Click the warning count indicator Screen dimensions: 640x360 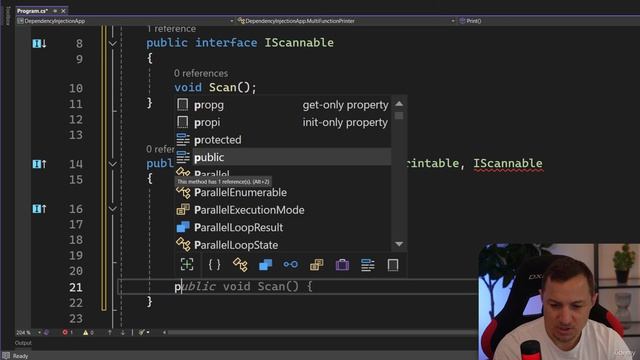(x=88, y=333)
